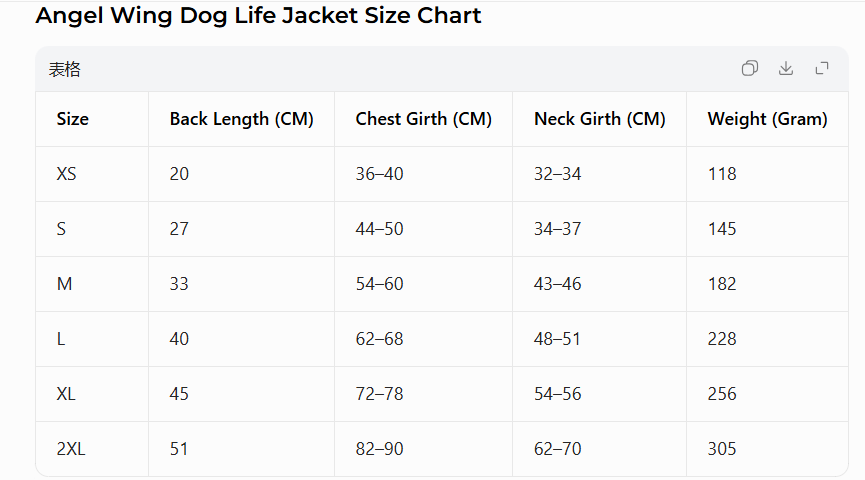Copy the table using the copy icon

[750, 68]
